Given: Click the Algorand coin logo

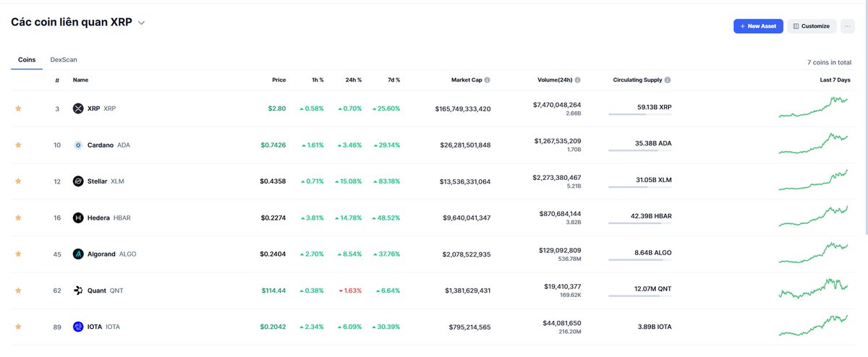Looking at the screenshot, I should [78, 254].
